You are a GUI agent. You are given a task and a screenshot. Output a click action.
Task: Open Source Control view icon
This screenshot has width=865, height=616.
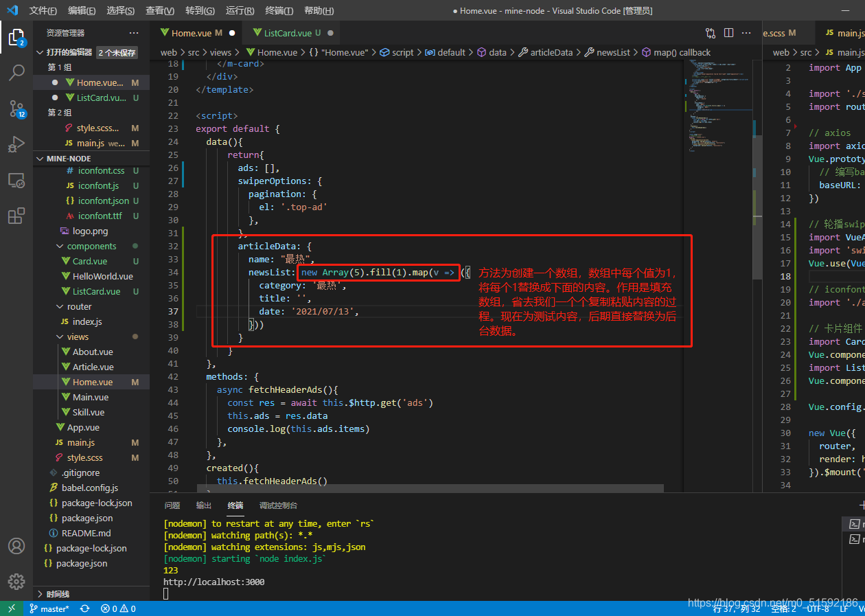pos(16,108)
